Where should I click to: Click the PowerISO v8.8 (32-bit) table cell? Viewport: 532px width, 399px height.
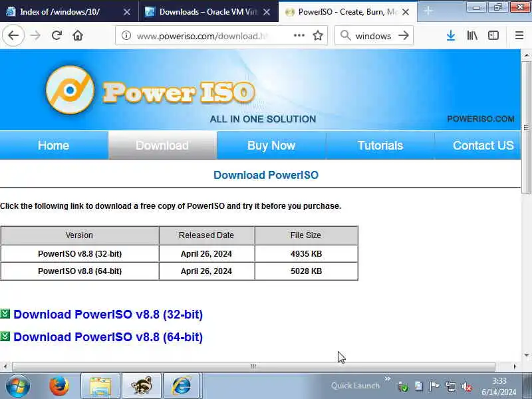coord(80,254)
